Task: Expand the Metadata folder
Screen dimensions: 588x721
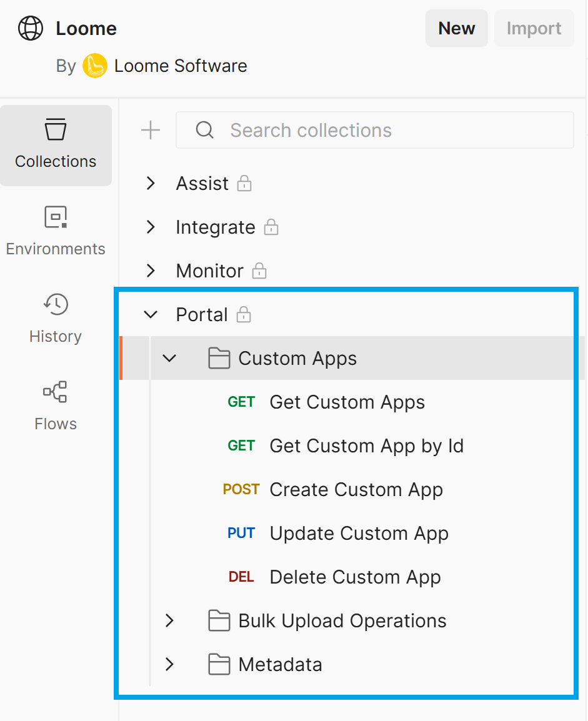Action: pyautogui.click(x=169, y=664)
